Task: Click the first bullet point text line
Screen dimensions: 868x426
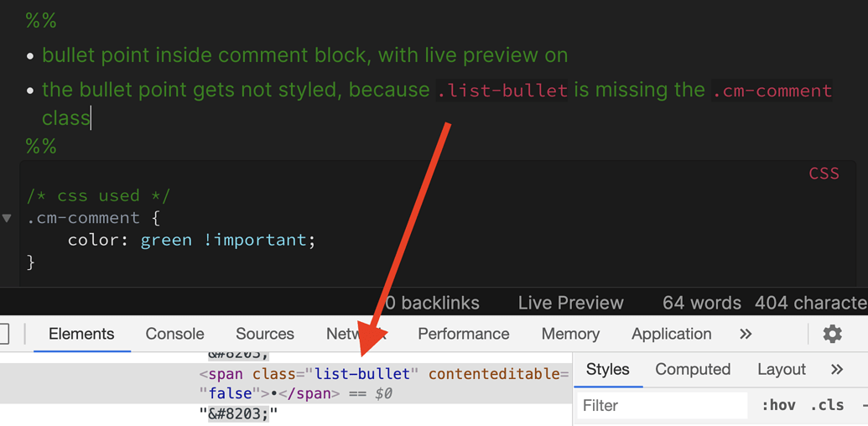Action: tap(304, 55)
